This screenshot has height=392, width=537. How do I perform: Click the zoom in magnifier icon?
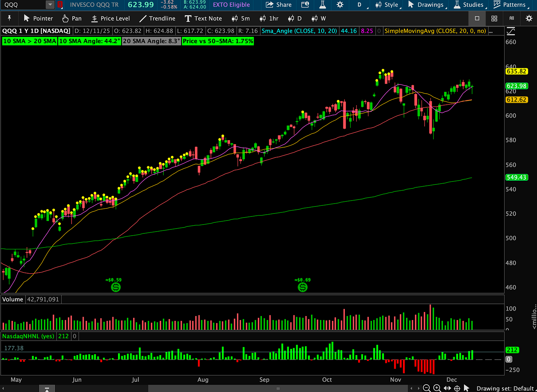(437, 388)
